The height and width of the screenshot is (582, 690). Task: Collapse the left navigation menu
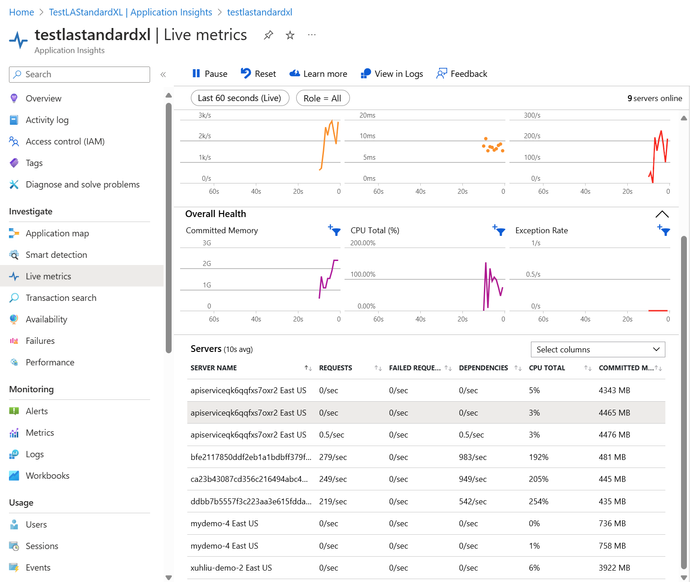click(x=163, y=74)
